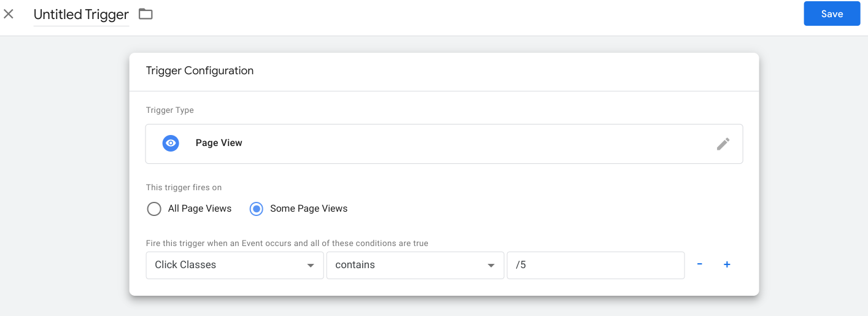This screenshot has height=316, width=868.
Task: Open the folder icon next to trigger name
Action: (145, 13)
